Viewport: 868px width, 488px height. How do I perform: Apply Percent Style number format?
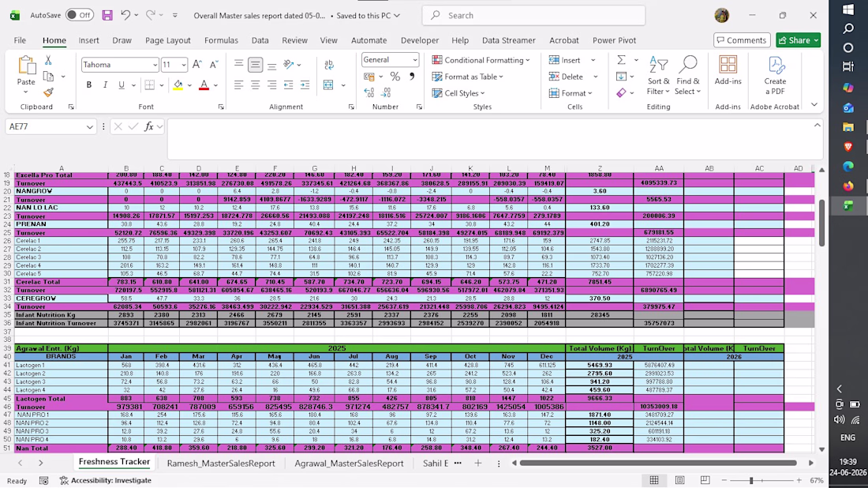pyautogui.click(x=395, y=77)
